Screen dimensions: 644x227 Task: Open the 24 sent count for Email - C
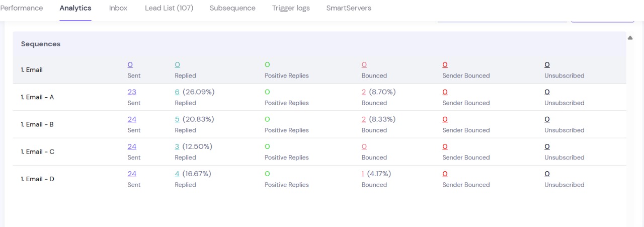point(132,146)
